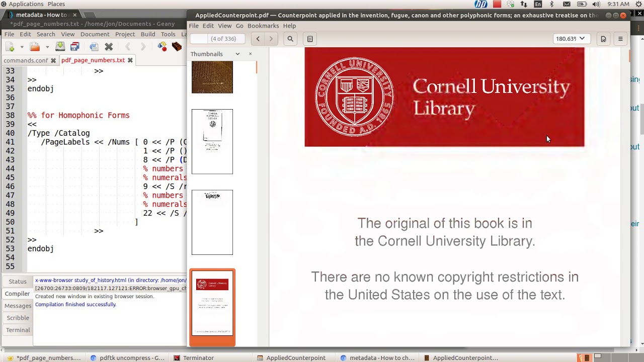Reload the current file in Geany

(x=94, y=47)
